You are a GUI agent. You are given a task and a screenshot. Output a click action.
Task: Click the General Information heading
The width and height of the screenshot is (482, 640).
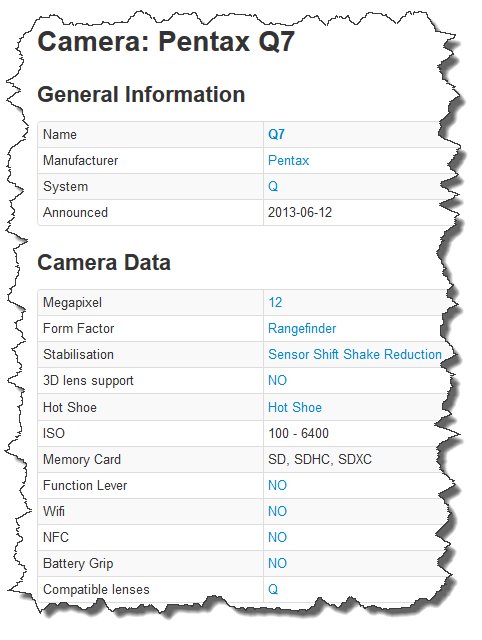141,95
